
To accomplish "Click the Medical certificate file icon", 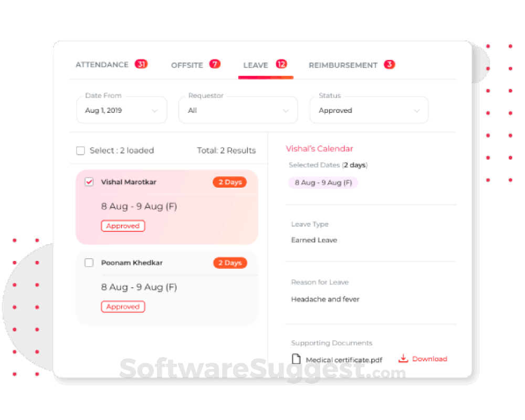I will (296, 359).
